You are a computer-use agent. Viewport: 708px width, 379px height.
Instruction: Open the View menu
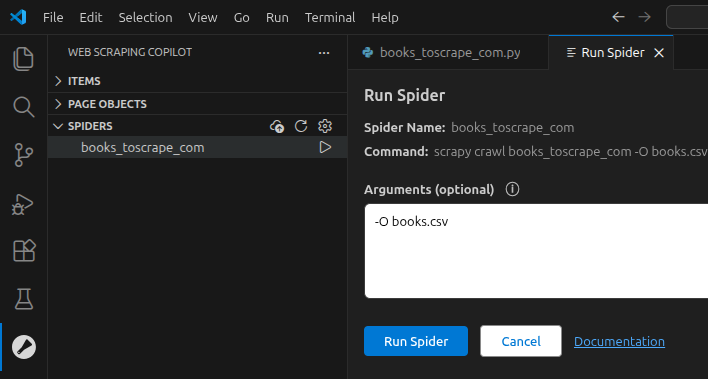coord(203,17)
